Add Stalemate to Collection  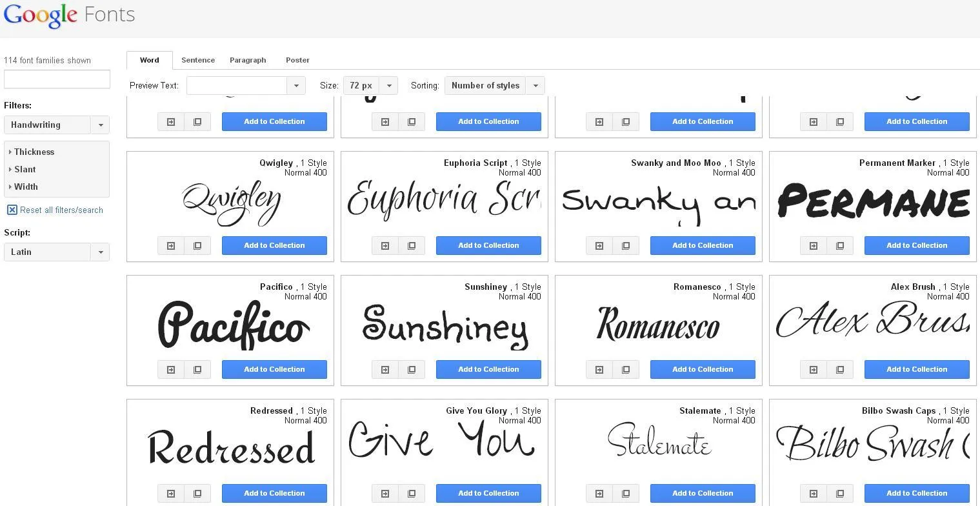point(703,493)
